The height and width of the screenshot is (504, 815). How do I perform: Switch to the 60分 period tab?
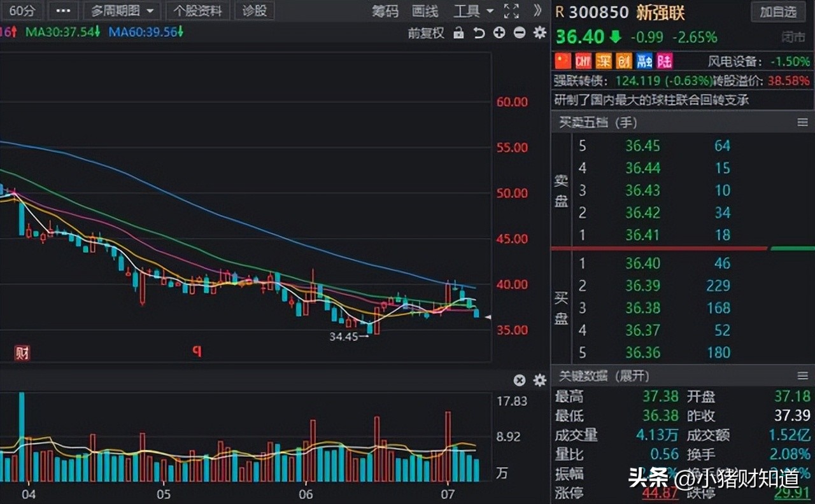[x=22, y=11]
